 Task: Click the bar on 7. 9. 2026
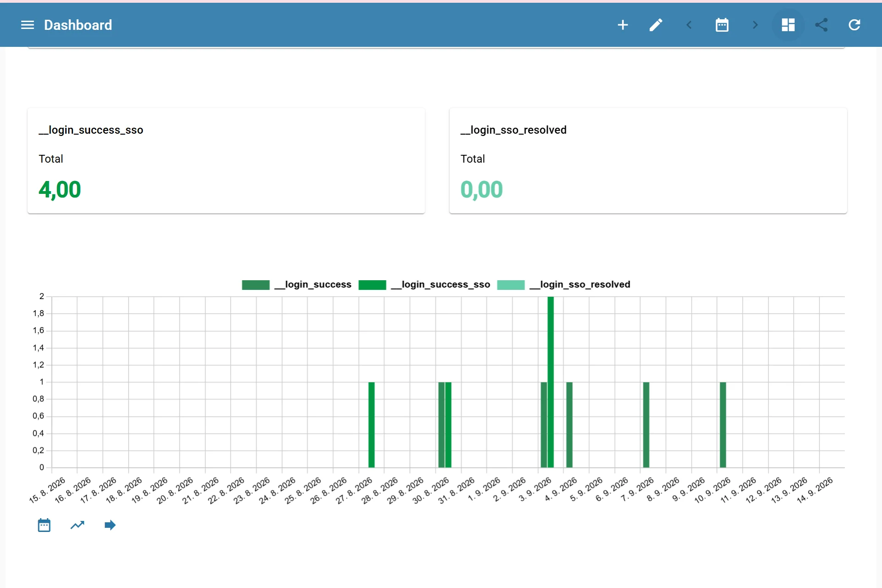click(x=646, y=425)
